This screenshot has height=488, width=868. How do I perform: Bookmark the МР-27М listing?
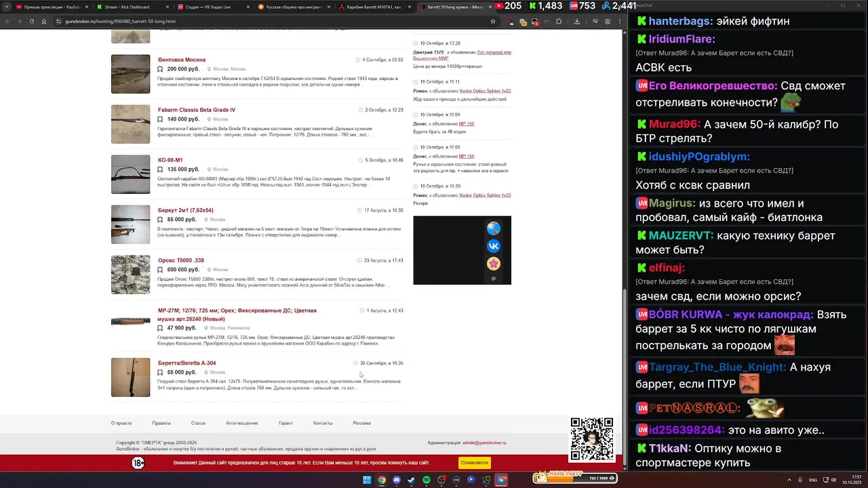pos(160,328)
